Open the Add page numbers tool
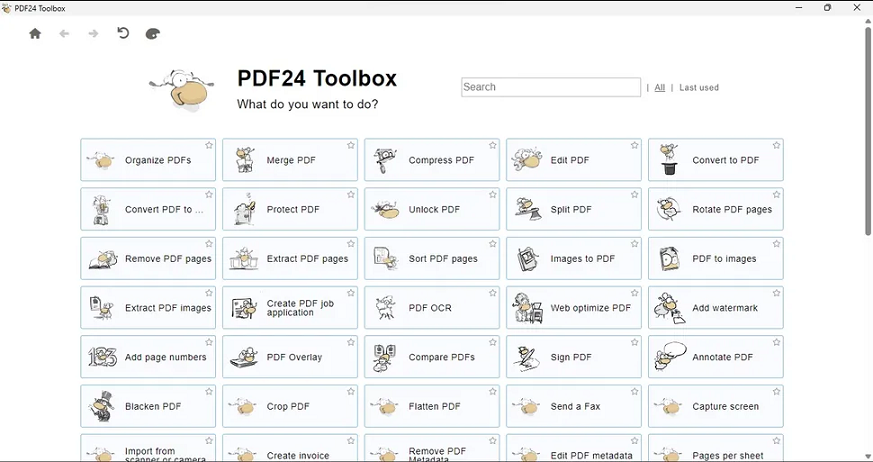 coord(148,357)
